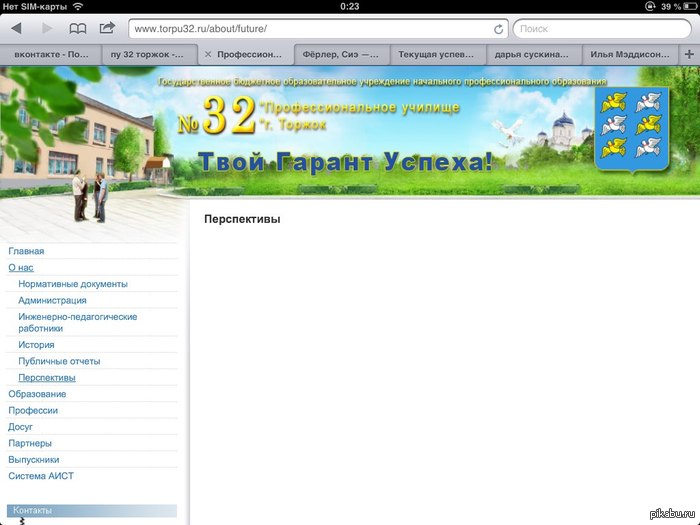Viewport: 700px width, 525px height.
Task: Open the bookmarks book icon
Action: 77,29
